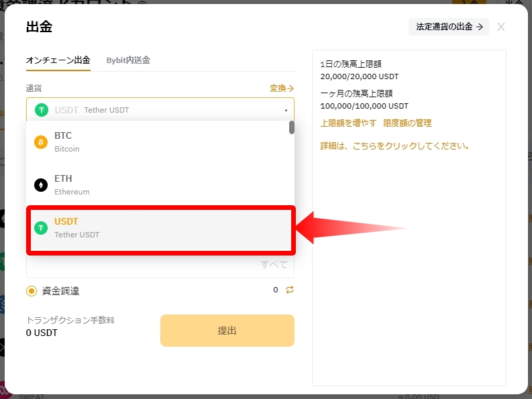The height and width of the screenshot is (399, 532).
Task: Click the すべて max amount link
Action: tap(274, 265)
